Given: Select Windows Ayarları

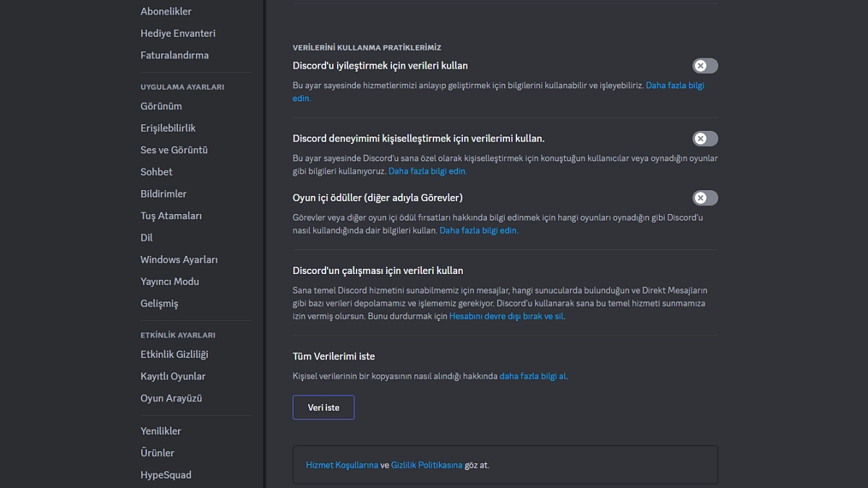Looking at the screenshot, I should coord(179,259).
